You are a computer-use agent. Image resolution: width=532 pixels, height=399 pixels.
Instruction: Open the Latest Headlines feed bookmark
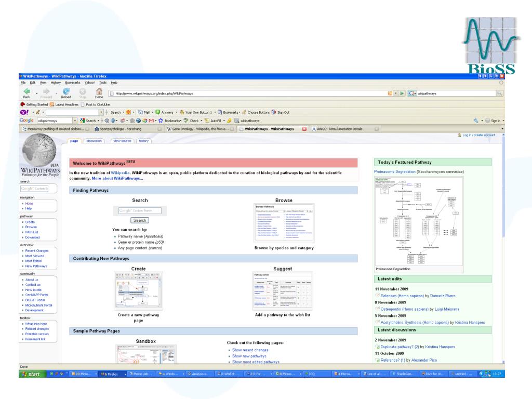[x=64, y=104]
